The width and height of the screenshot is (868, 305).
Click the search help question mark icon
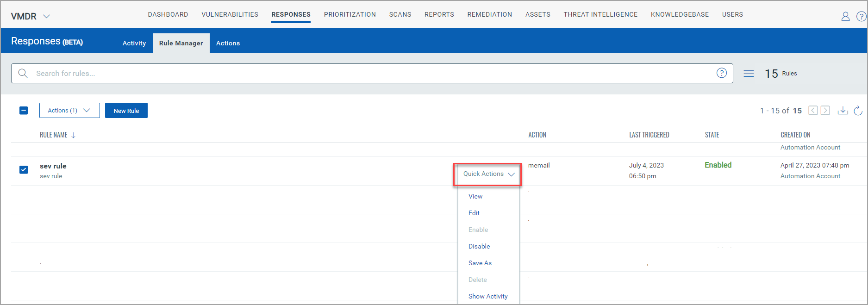[721, 73]
